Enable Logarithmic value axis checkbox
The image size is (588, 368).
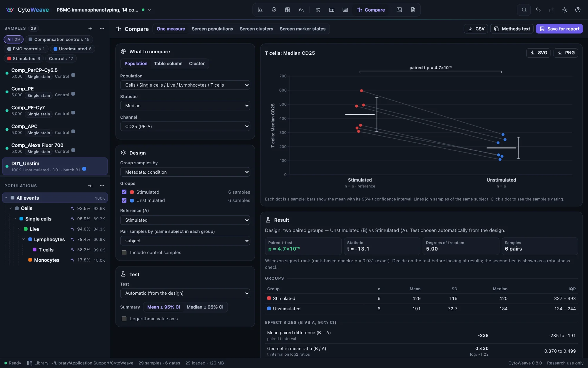tap(124, 319)
